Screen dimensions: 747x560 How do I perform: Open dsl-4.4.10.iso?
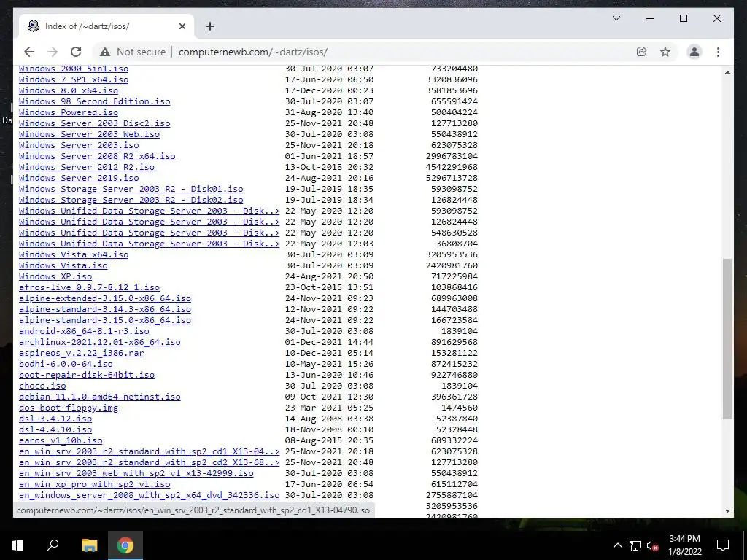pos(55,430)
